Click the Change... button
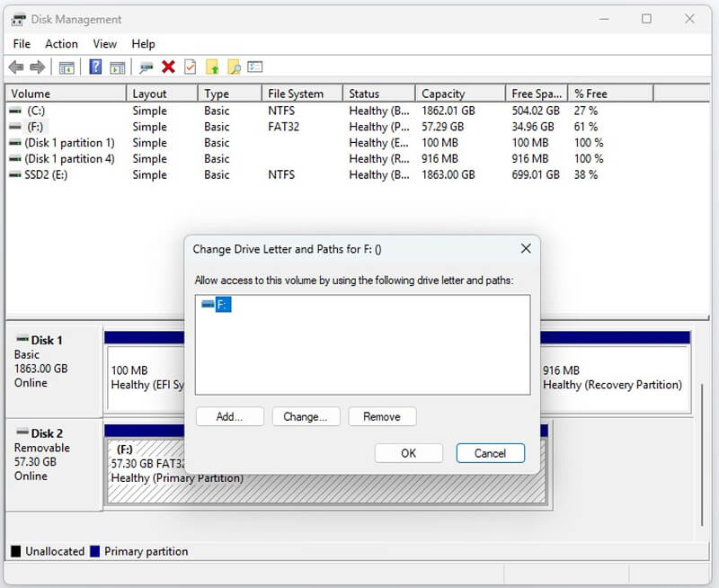This screenshot has width=719, height=588. pos(306,416)
